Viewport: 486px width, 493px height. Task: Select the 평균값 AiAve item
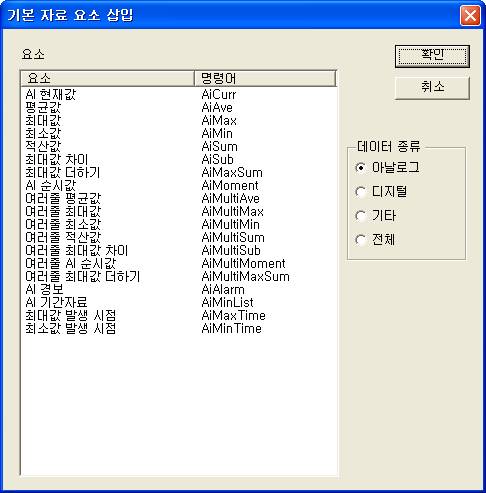(179, 108)
